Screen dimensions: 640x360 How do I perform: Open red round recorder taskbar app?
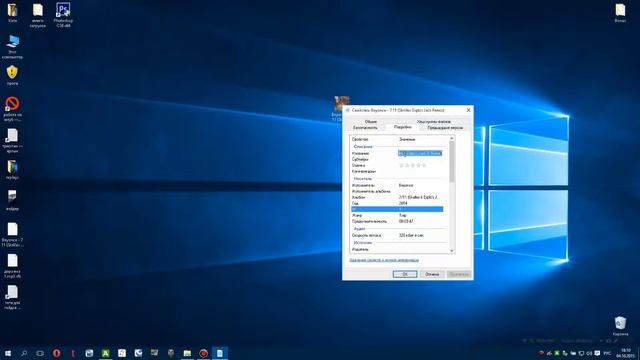203,353
